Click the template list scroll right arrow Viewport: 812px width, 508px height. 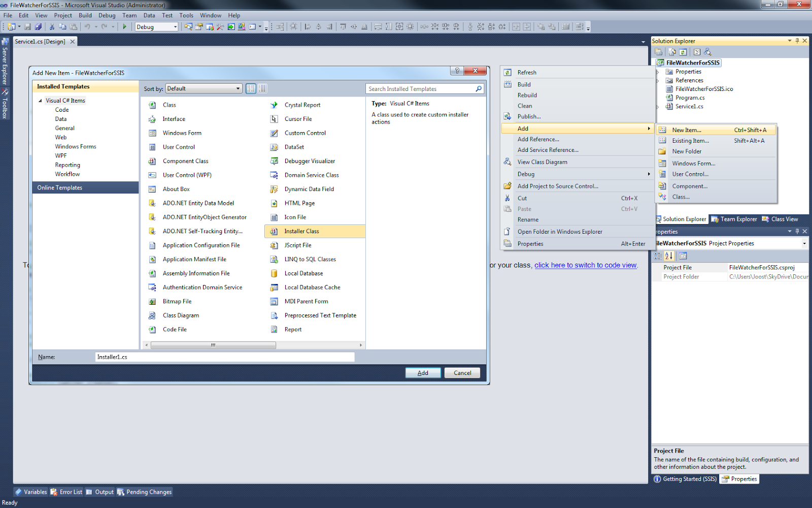tap(361, 345)
